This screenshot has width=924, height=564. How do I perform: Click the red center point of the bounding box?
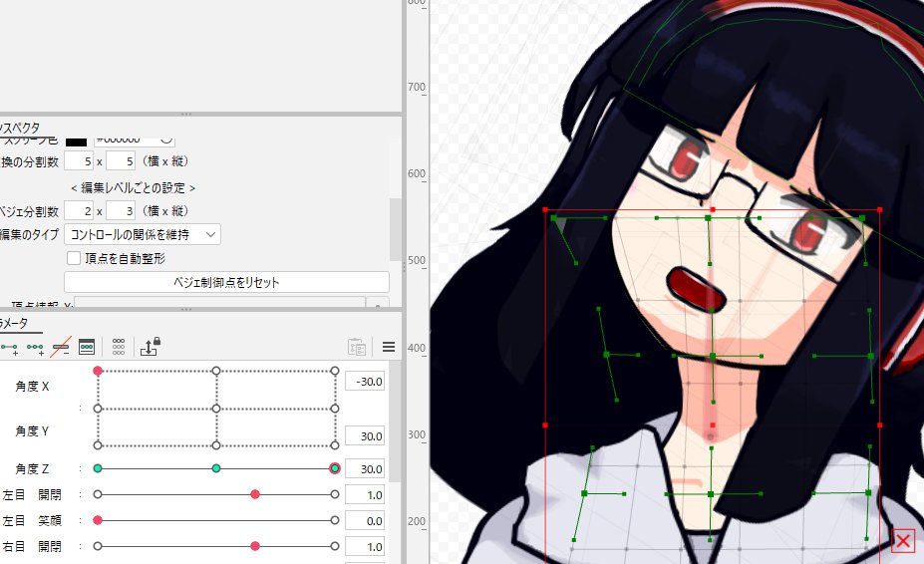pyautogui.click(x=713, y=424)
